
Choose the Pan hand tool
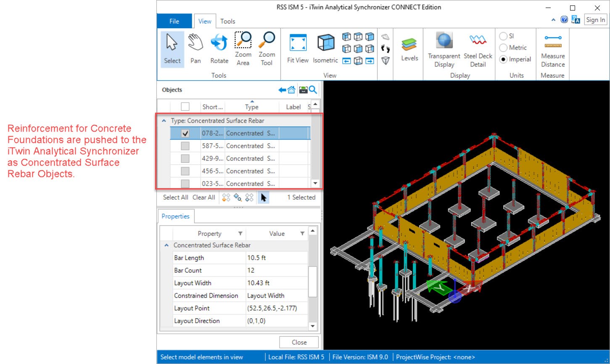point(195,49)
